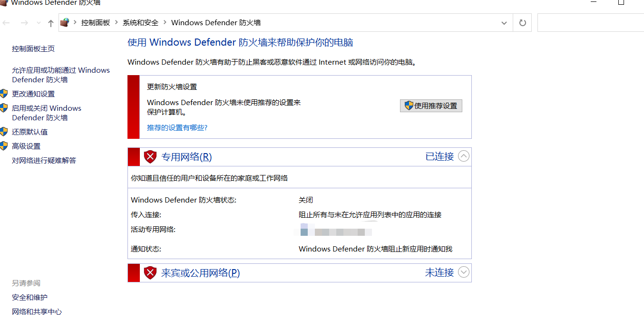Click the shield icon beside 还原默认值
This screenshot has width=644, height=319.
coord(4,132)
